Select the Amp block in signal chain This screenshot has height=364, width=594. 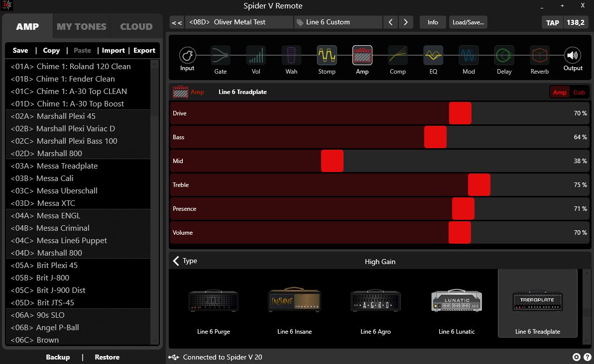click(x=362, y=55)
